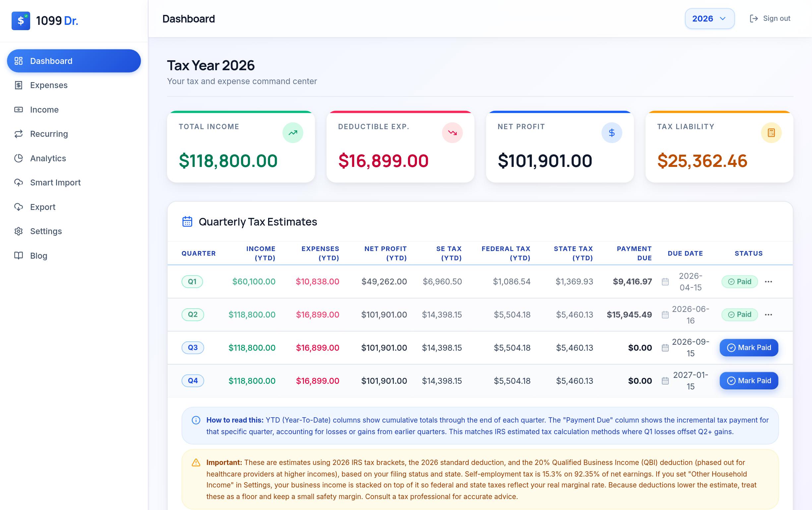Click the PAYMENT DUE column header
The width and height of the screenshot is (812, 510).
(634, 253)
